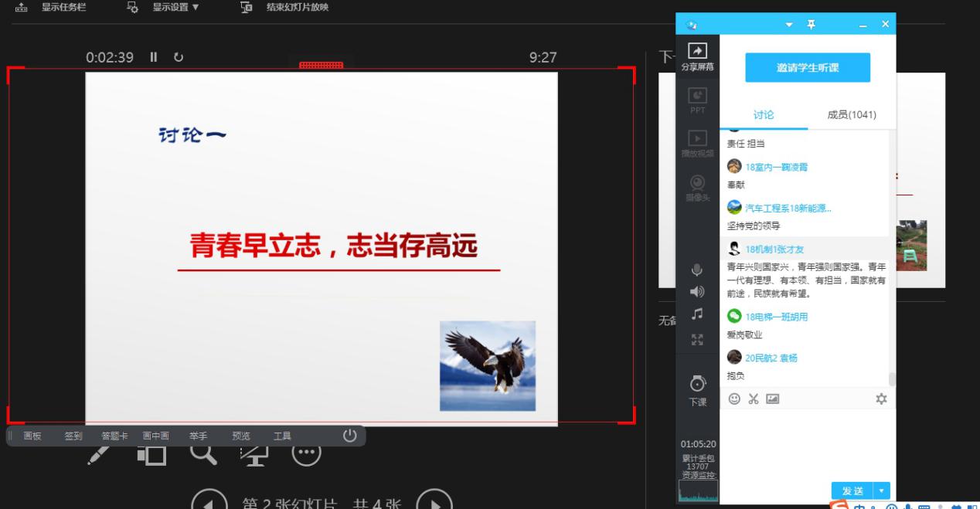Viewport: 980px width, 509px height.
Task: Select 签到 on the floating toolbar
Action: 73,436
